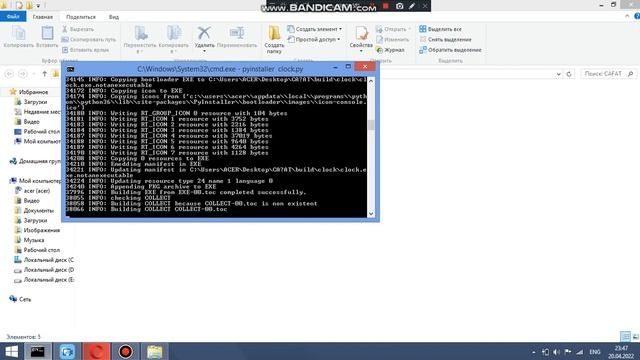This screenshot has height=360, width=640.
Task: Open the Простой доступ dropdown
Action: (x=313, y=39)
